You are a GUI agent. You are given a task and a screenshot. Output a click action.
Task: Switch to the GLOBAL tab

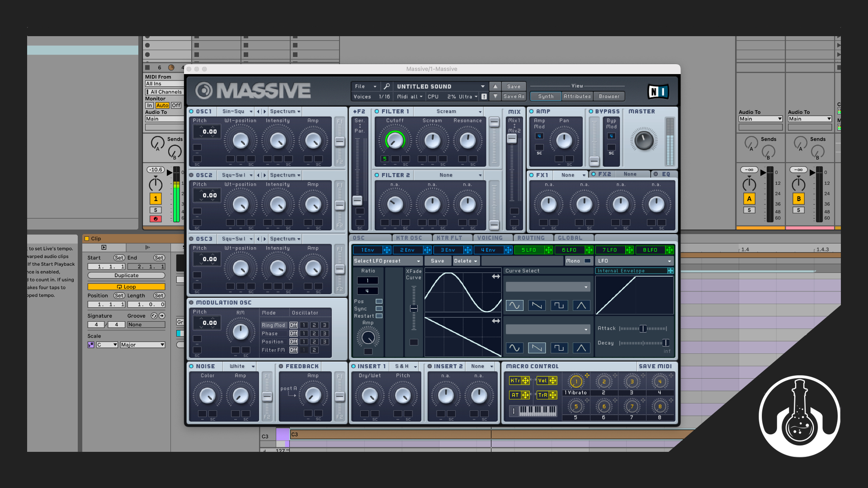point(570,238)
